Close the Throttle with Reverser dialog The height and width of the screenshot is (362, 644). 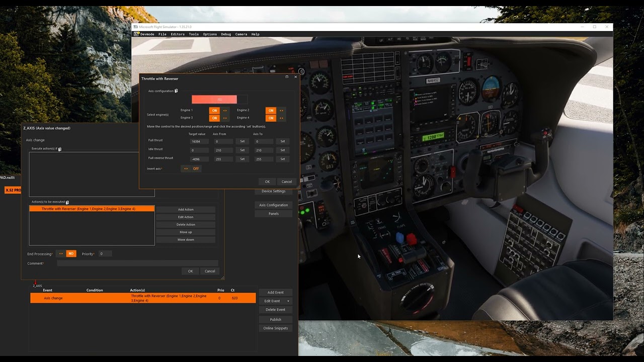(x=295, y=77)
